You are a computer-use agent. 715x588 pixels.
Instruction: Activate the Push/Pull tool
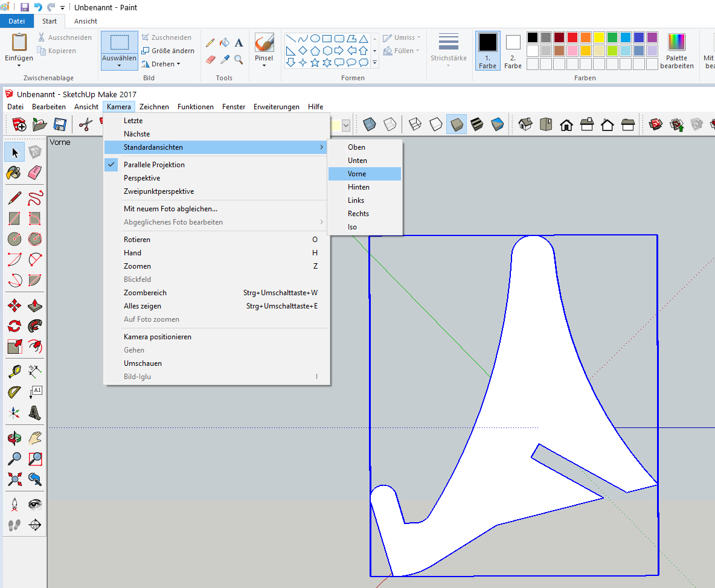pos(35,305)
